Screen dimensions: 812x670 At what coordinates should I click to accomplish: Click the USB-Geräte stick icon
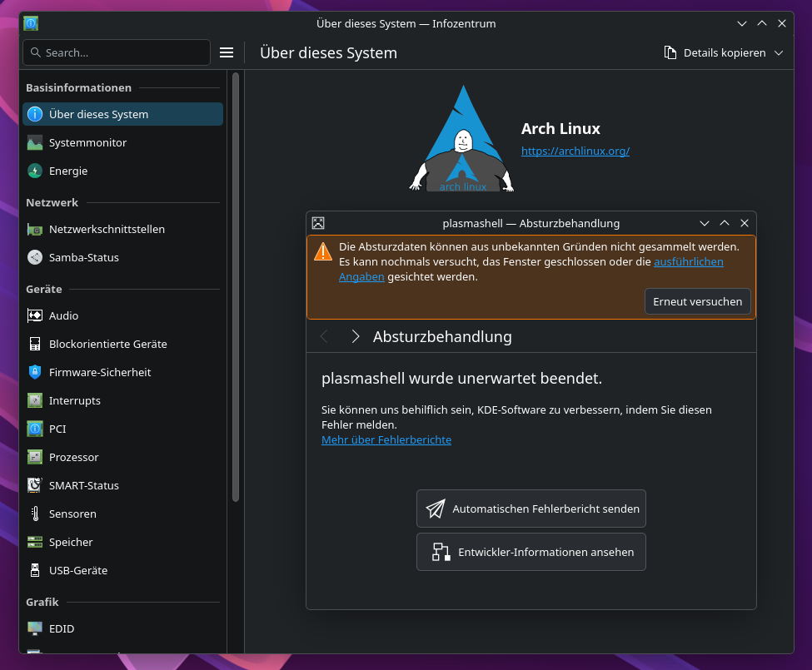(x=35, y=570)
